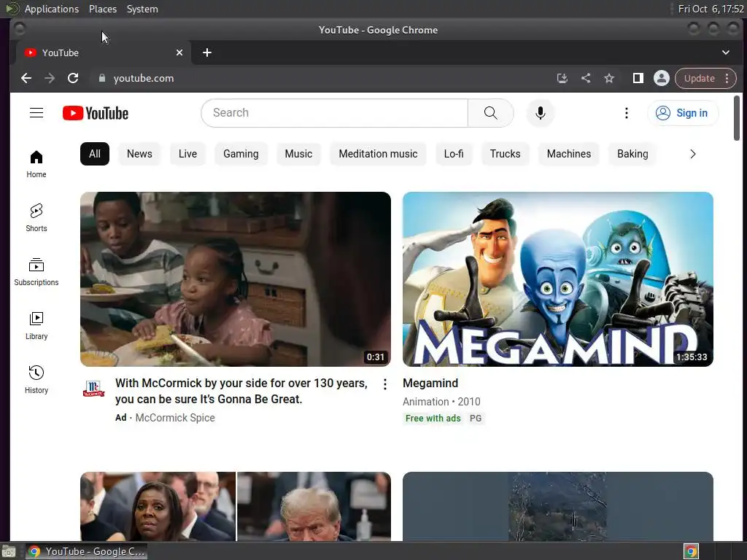Open the YouTube hamburger guide menu

pos(36,113)
